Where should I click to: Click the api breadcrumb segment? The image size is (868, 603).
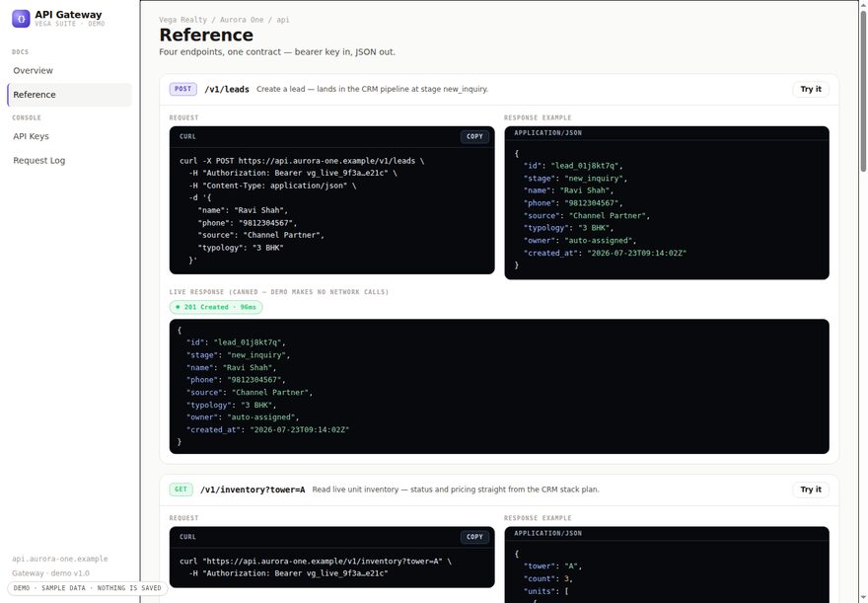[x=283, y=20]
